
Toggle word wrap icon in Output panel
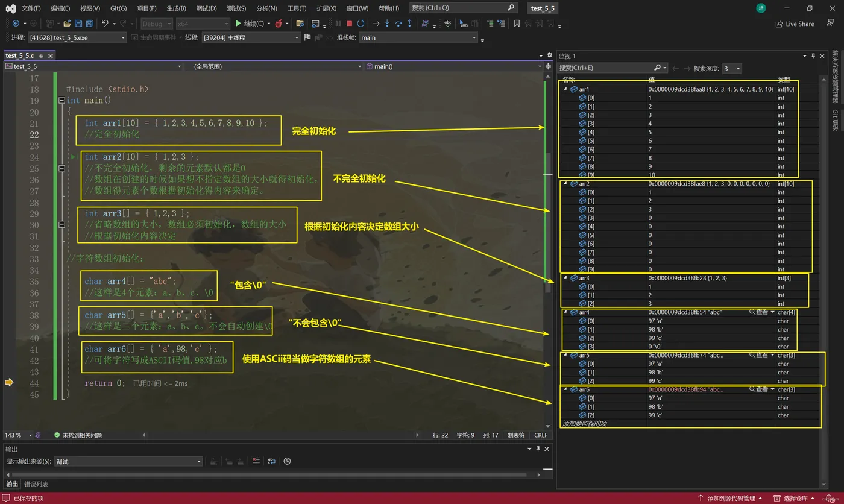click(x=272, y=461)
